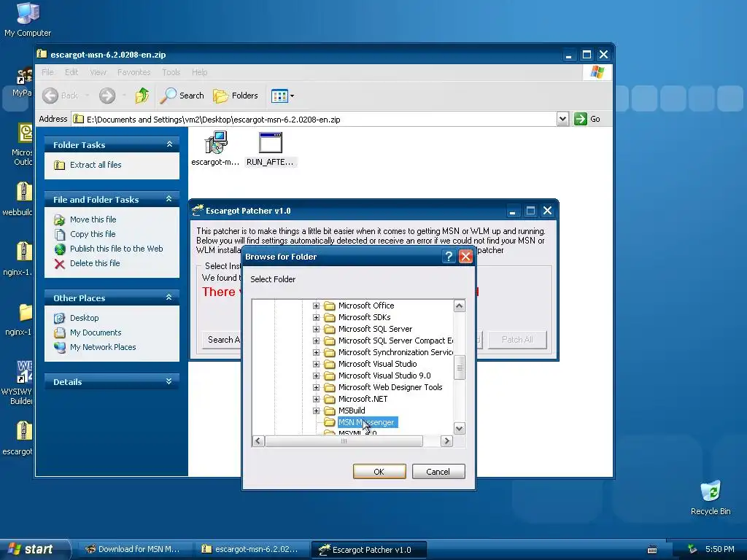Viewport: 747px width, 560px height.
Task: Open the My Computer desktop icon
Action: tap(28, 19)
